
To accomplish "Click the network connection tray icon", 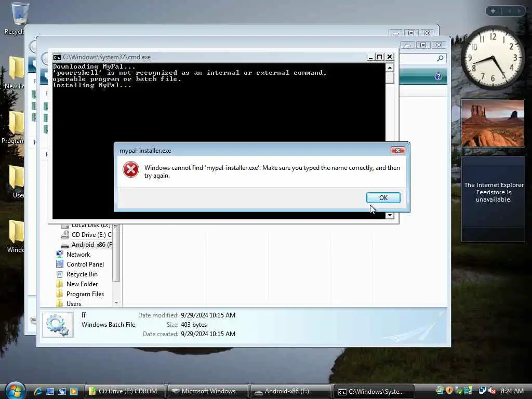I will coord(482,391).
